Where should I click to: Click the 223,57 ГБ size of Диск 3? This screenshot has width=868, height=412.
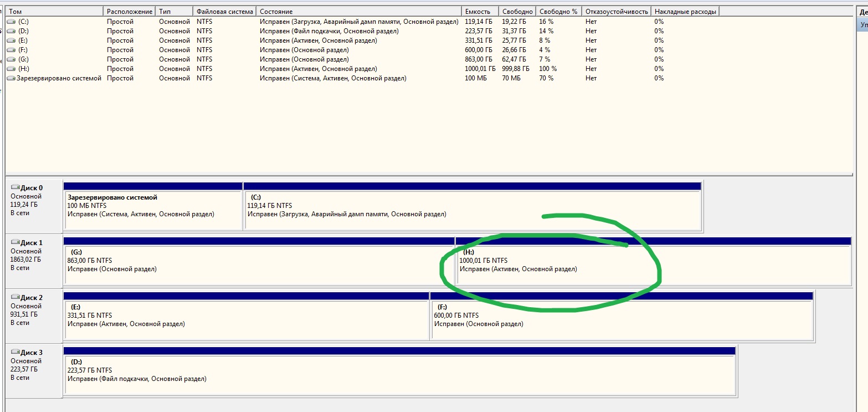(24, 369)
